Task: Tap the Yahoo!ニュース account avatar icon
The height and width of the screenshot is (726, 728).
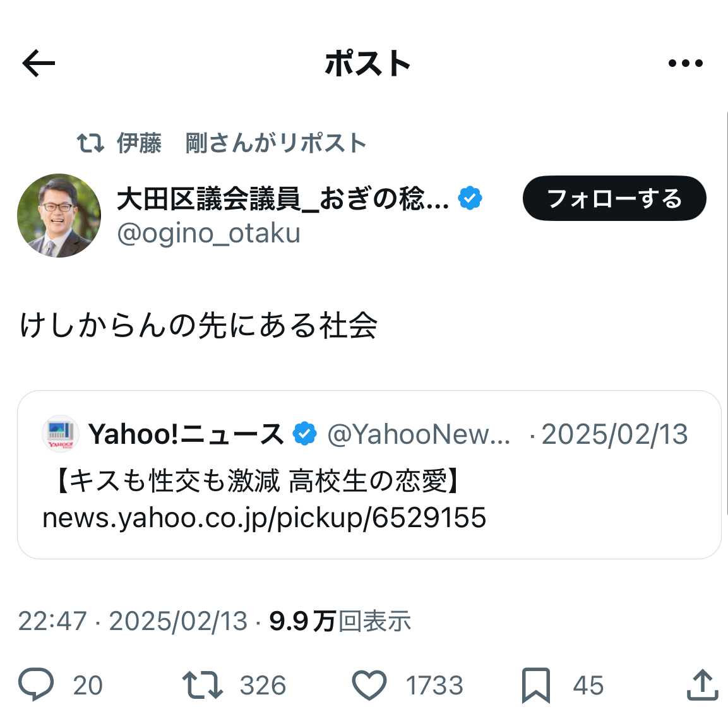Action: click(60, 434)
